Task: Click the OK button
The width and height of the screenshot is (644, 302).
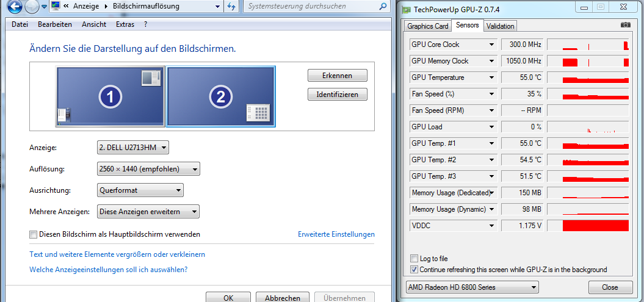Action: [x=228, y=298]
